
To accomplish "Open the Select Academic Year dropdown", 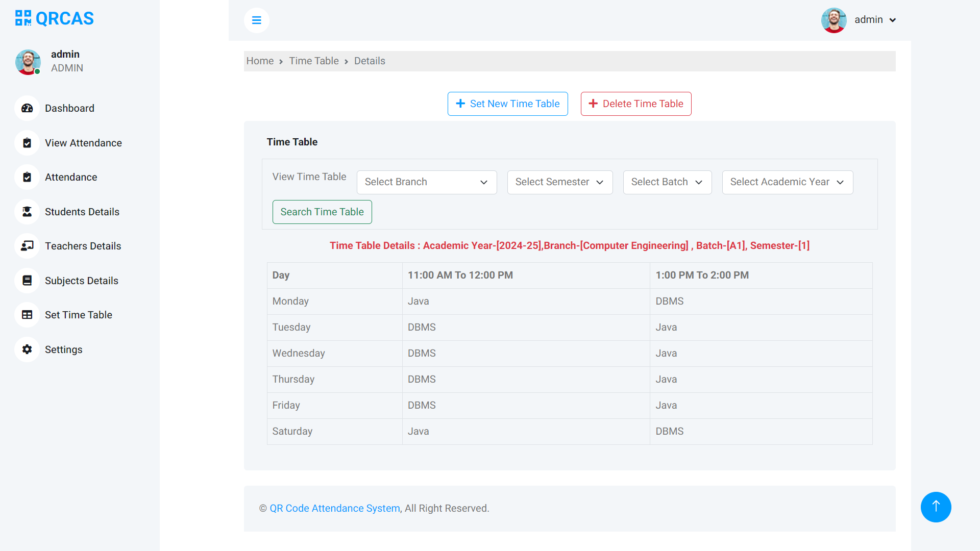I will [787, 182].
